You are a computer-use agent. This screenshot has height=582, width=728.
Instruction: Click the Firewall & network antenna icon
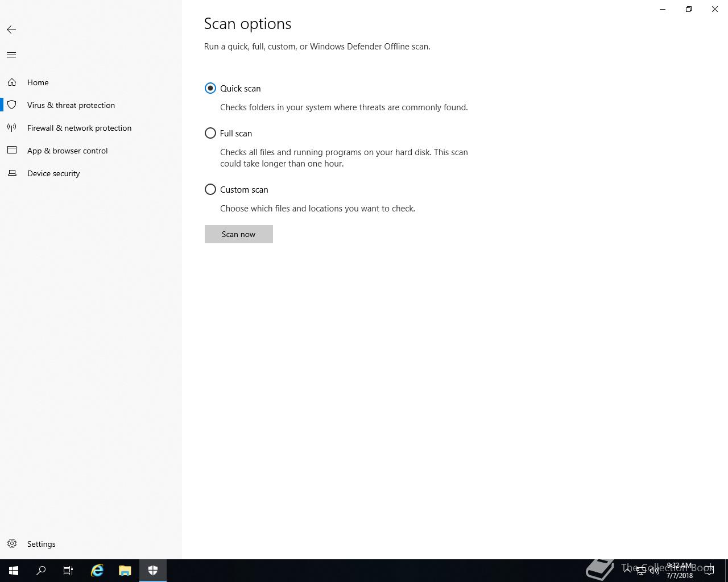(x=12, y=128)
